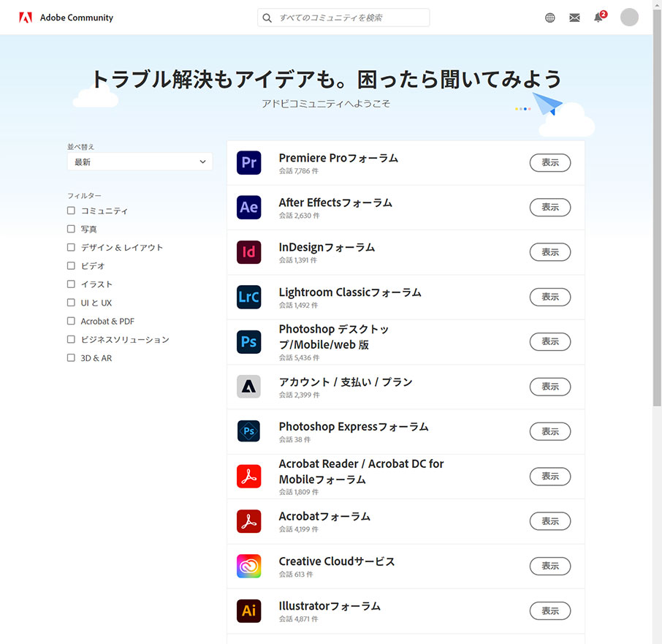The width and height of the screenshot is (662, 644).
Task: Enable the ビジネスソリューション filter checkbox
Action: point(71,339)
